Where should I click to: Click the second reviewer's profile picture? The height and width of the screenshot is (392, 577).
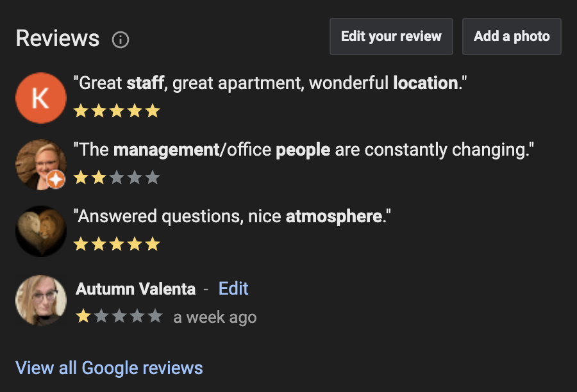[40, 164]
